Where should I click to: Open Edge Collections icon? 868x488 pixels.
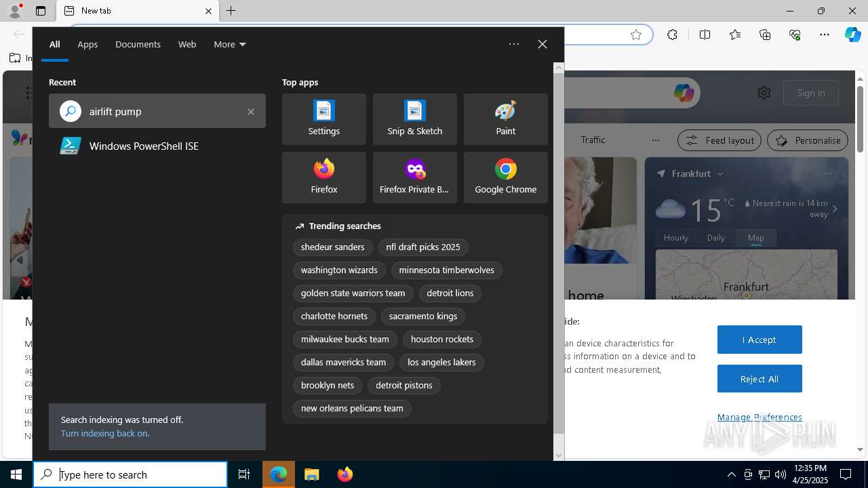(765, 35)
